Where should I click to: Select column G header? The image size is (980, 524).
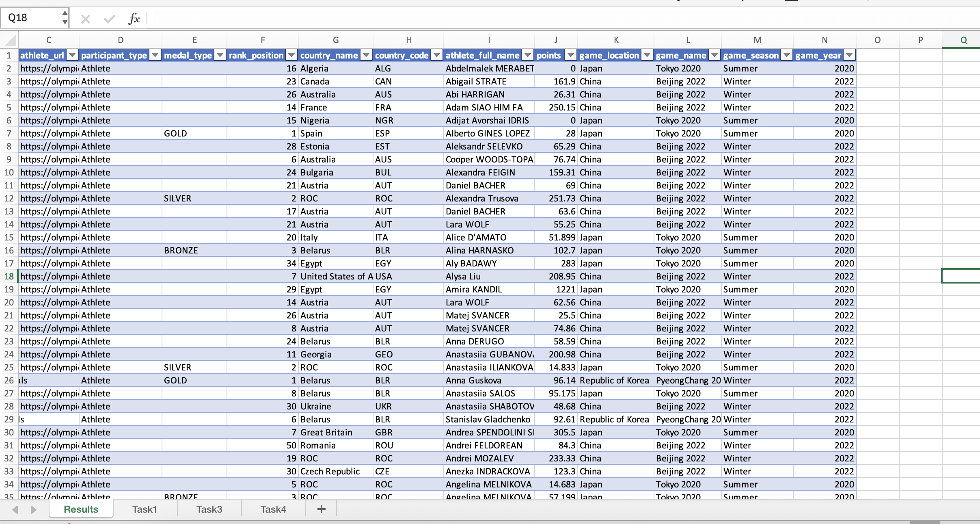335,40
